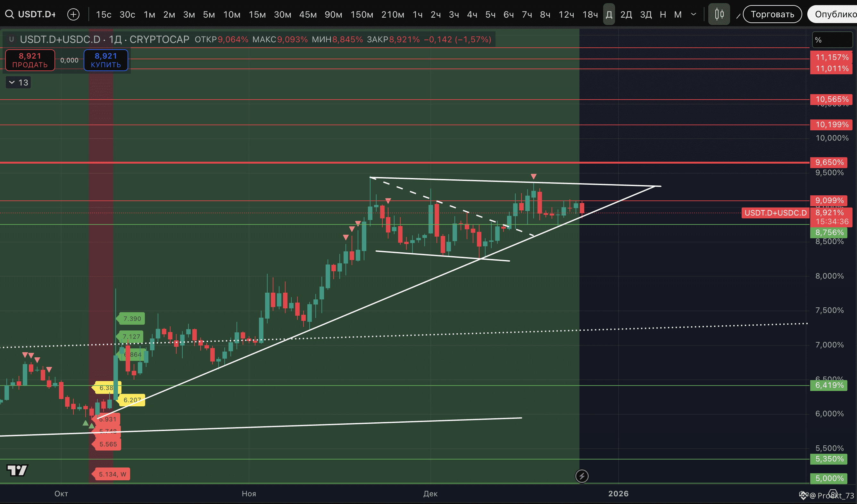This screenshot has height=504, width=857.
Task: Click the 7.390 green price tag
Action: tap(132, 318)
